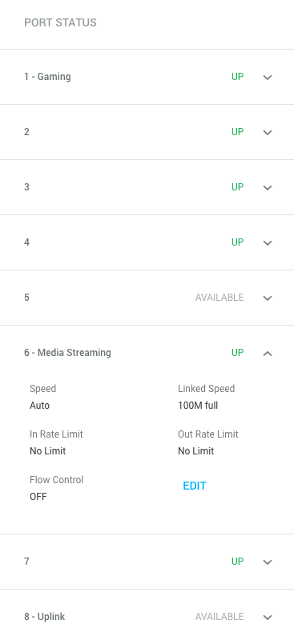Click the Flow Control OFF value
This screenshot has width=294, height=644.
38,497
